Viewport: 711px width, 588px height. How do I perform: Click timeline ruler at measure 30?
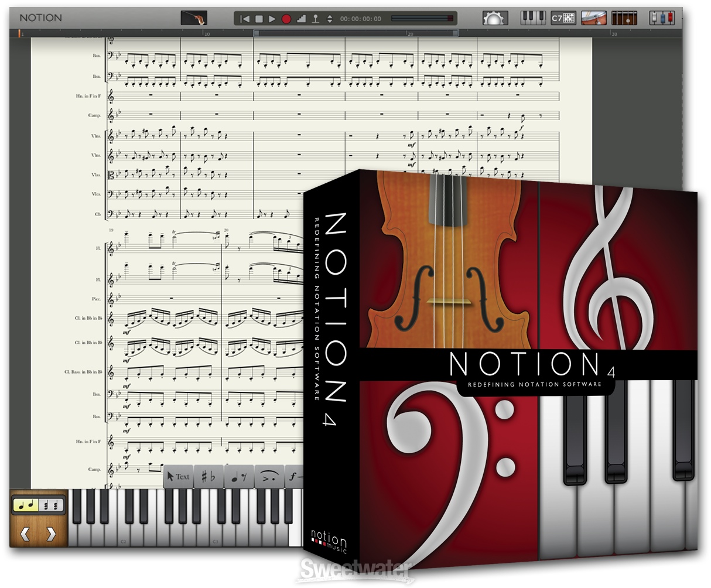click(x=614, y=34)
